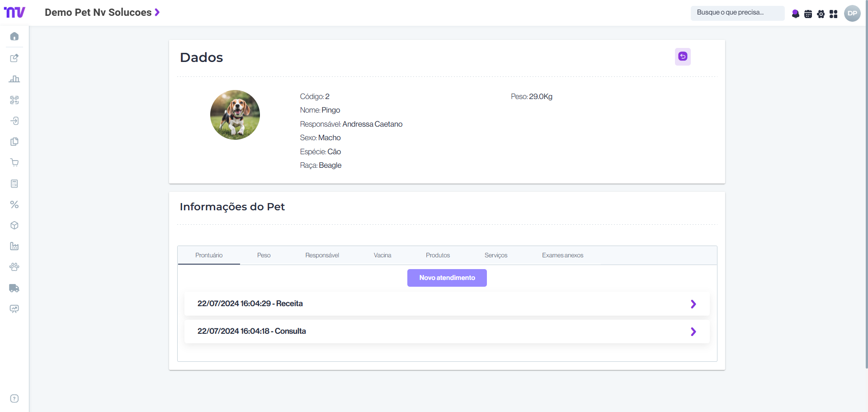Click the login arrow sidebar icon

(x=14, y=121)
